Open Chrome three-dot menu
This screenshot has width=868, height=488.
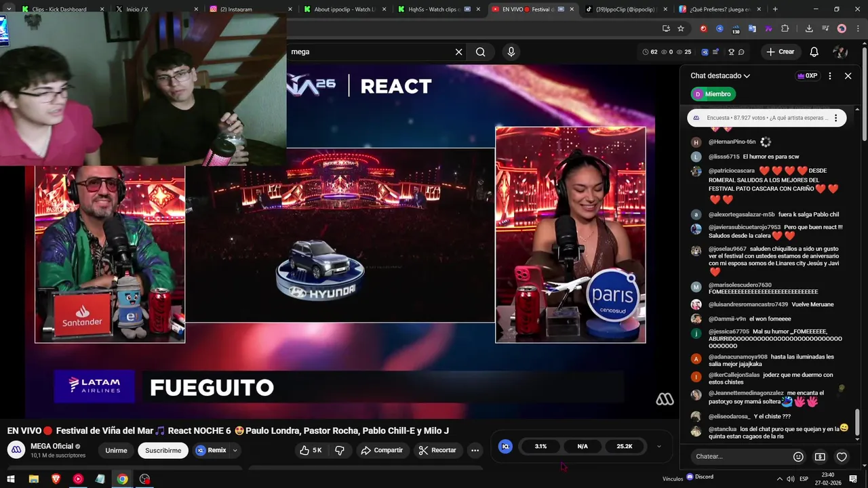coord(856,28)
